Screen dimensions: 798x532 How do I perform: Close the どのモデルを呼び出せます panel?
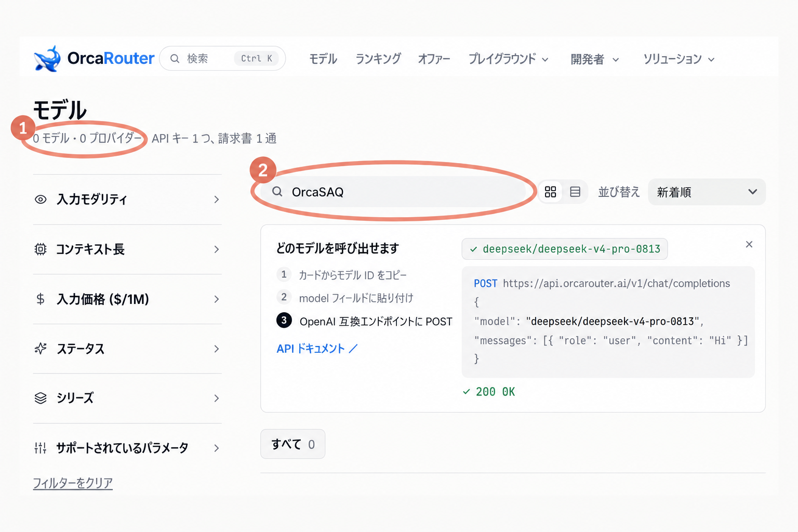(749, 244)
